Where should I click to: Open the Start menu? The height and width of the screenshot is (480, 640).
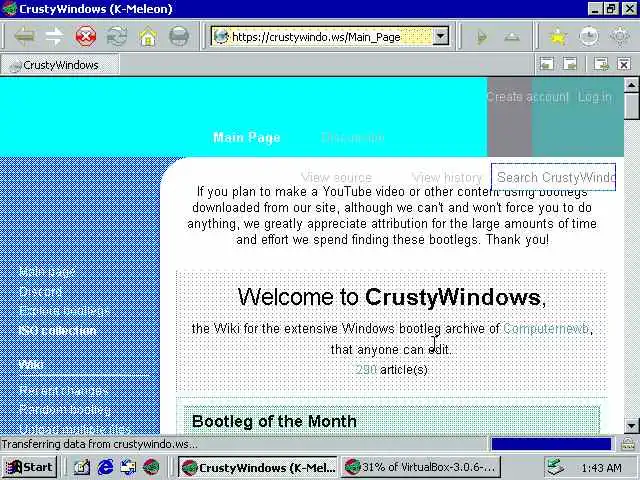tap(29, 467)
